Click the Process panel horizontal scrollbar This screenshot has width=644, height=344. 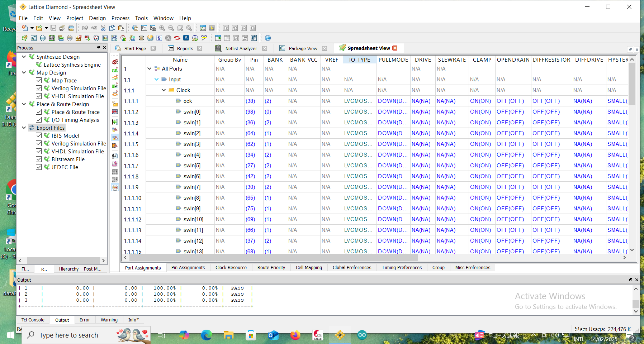coord(63,261)
